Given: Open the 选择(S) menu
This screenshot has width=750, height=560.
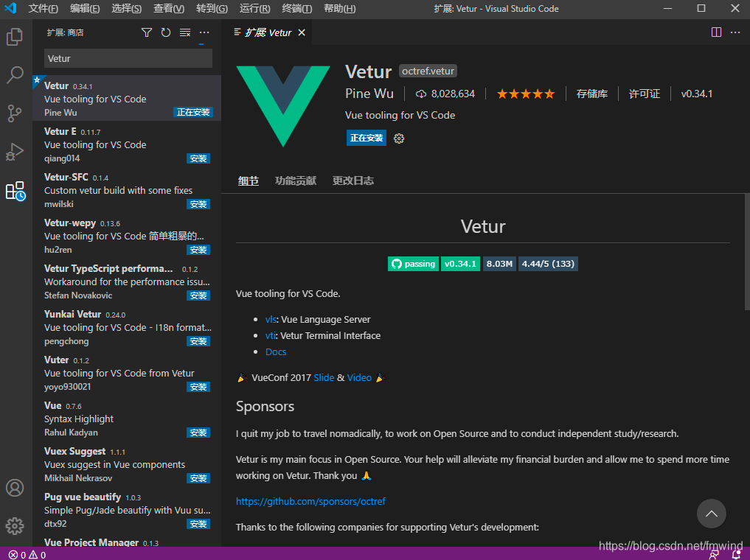Looking at the screenshot, I should point(126,9).
